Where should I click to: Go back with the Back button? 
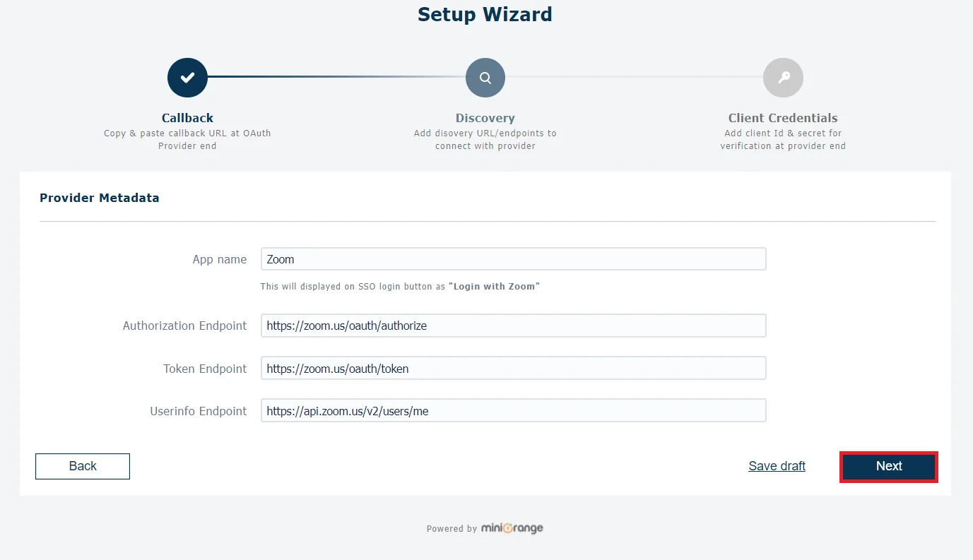click(83, 466)
